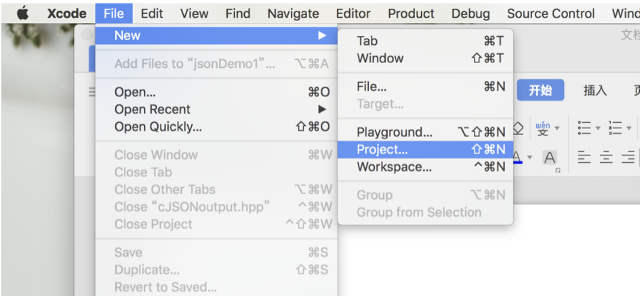
Task: Choose Group from Selection
Action: [x=426, y=212]
